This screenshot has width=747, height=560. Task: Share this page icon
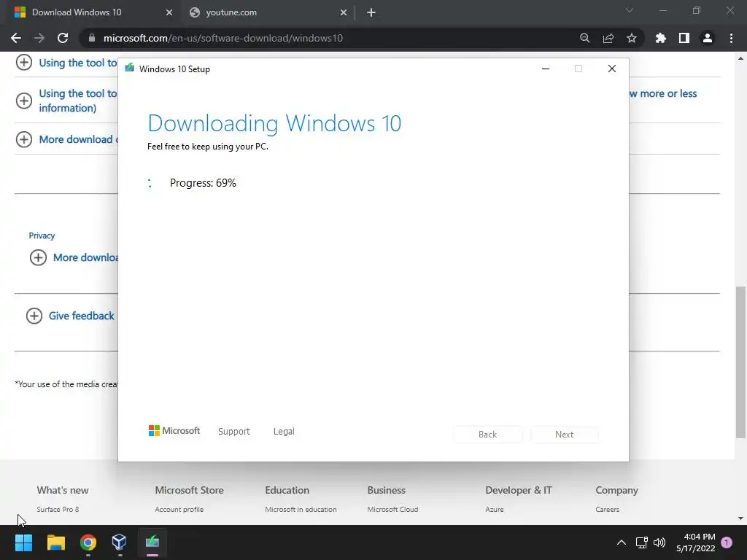coord(608,38)
